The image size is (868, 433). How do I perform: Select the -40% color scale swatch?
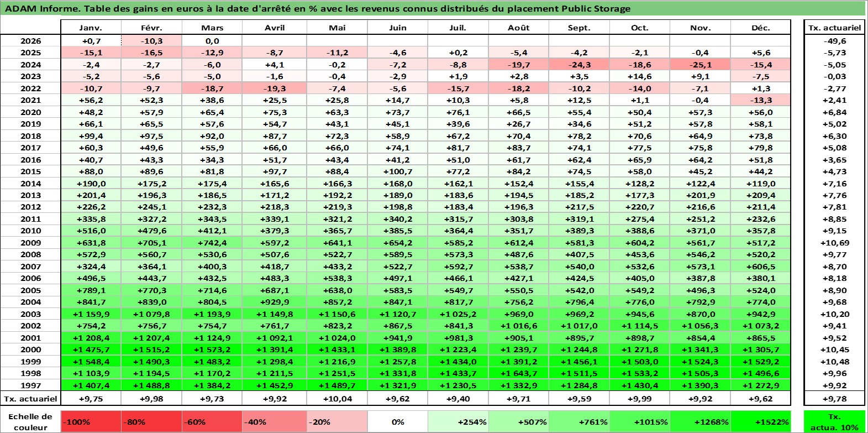click(275, 421)
